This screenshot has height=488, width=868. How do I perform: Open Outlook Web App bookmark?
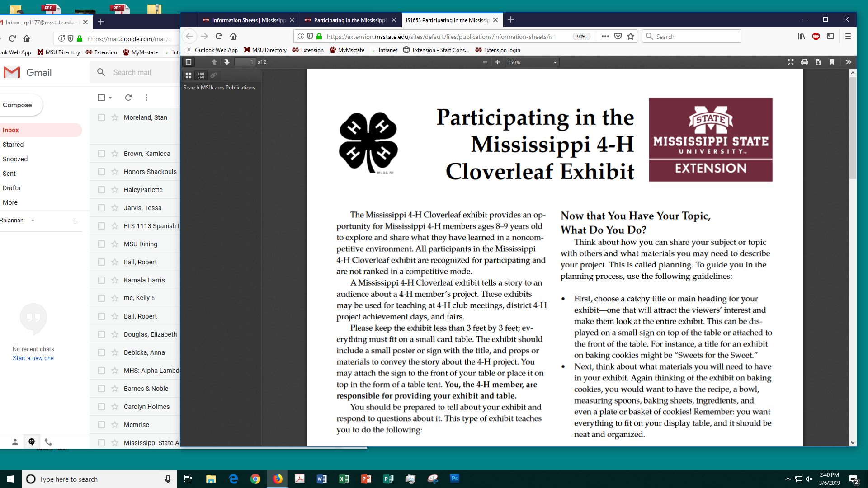click(212, 50)
